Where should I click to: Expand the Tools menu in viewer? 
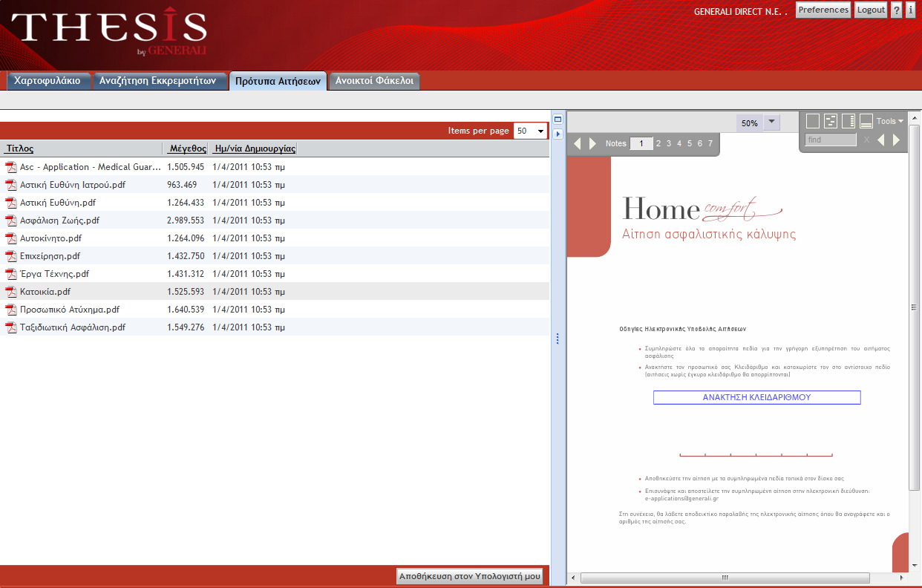(x=889, y=121)
